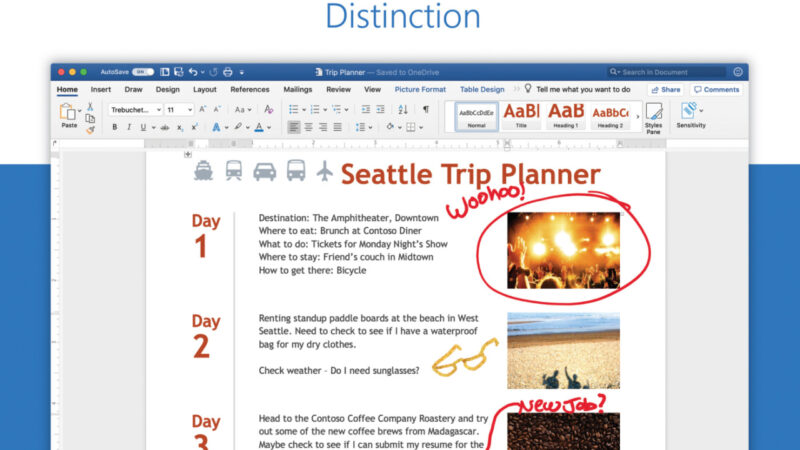
Task: Toggle Bold formatting
Action: (114, 127)
